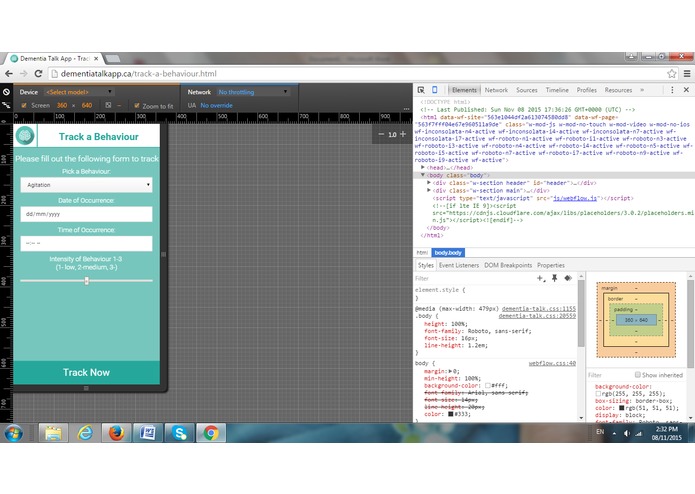Click the Time of Occurrence field
Viewport: 695px width, 494px height.
pos(86,243)
